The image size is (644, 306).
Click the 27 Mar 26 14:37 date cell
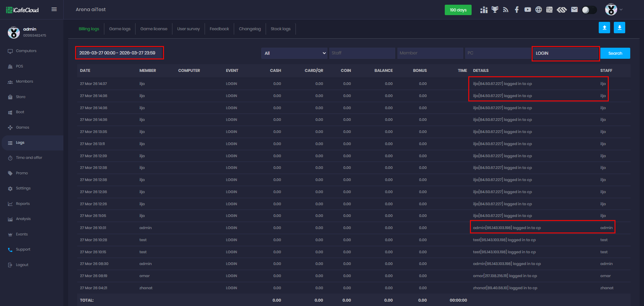click(93, 84)
